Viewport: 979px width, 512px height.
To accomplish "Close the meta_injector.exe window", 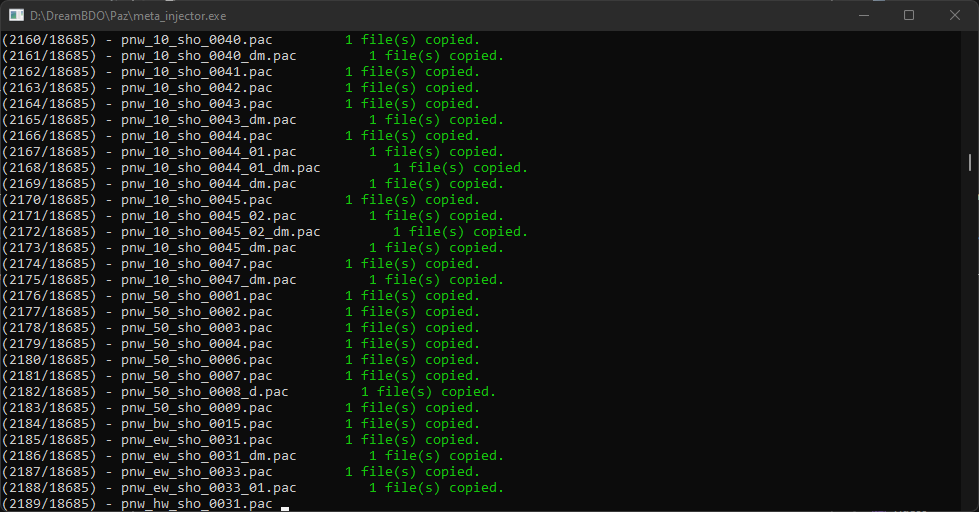I will click(x=954, y=15).
